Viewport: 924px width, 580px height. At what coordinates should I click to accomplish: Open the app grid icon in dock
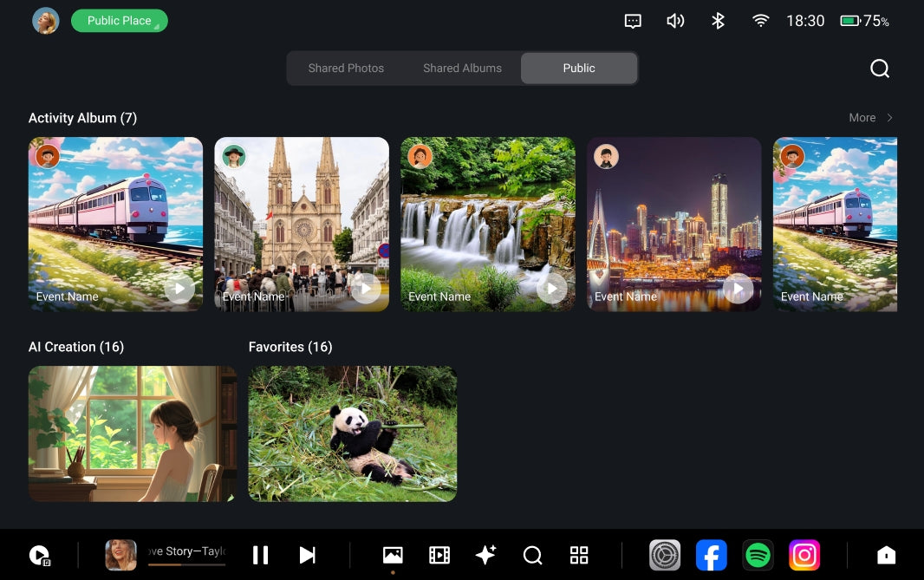coord(579,555)
